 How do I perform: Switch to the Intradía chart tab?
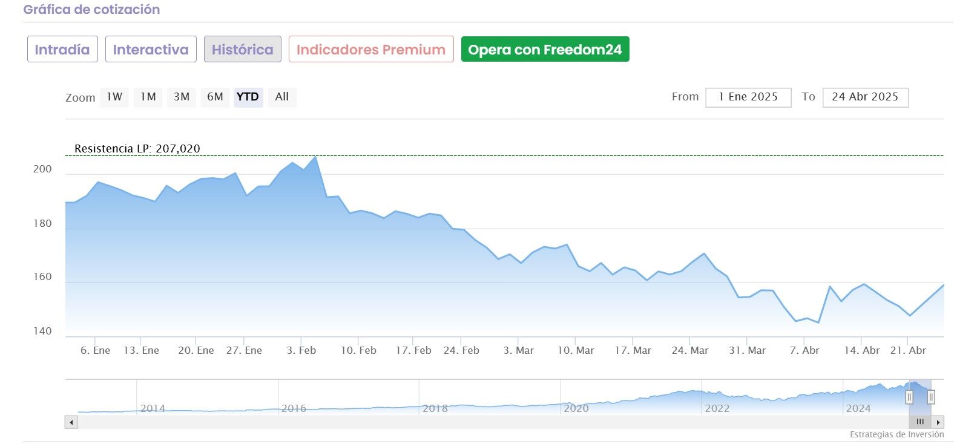click(62, 50)
